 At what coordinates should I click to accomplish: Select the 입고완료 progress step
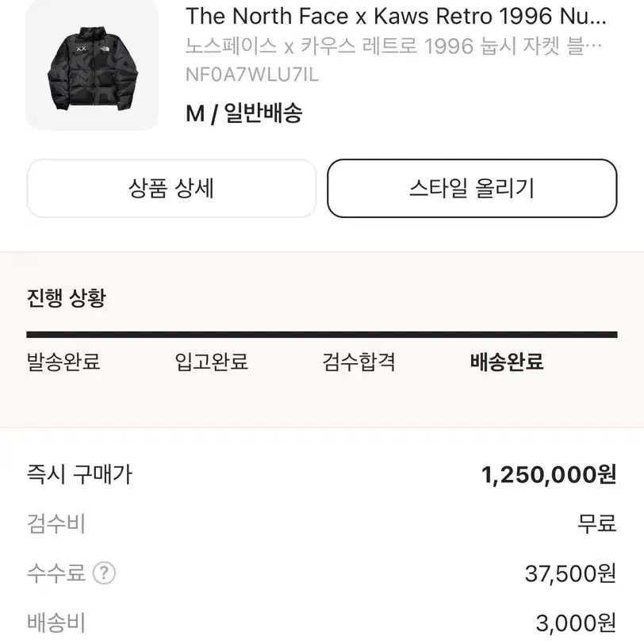tap(212, 362)
